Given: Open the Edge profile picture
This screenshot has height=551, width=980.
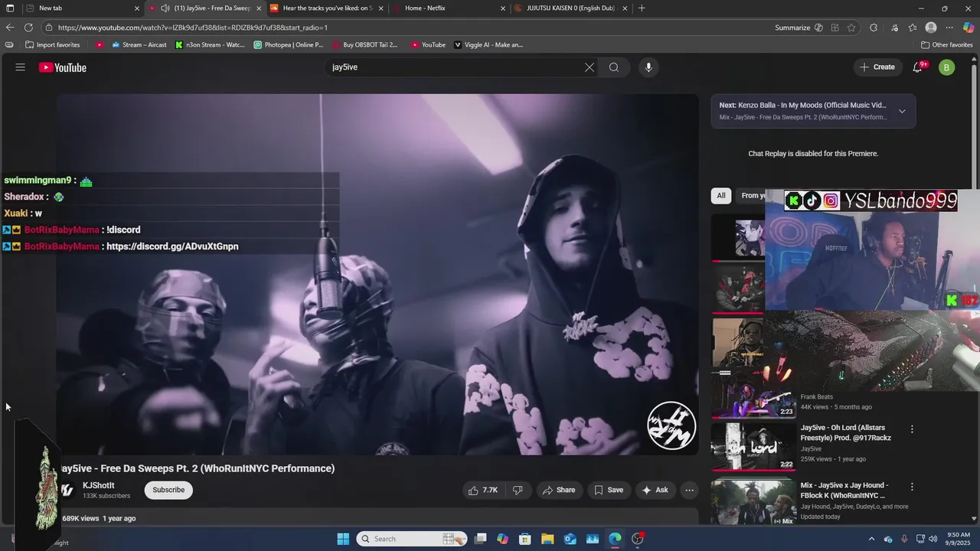Looking at the screenshot, I should pos(931,28).
